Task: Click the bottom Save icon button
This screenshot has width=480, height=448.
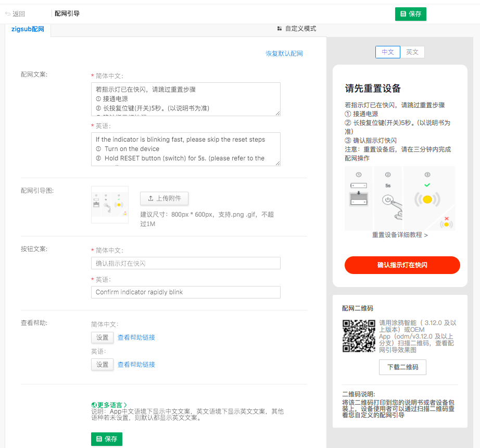Action: 99,439
